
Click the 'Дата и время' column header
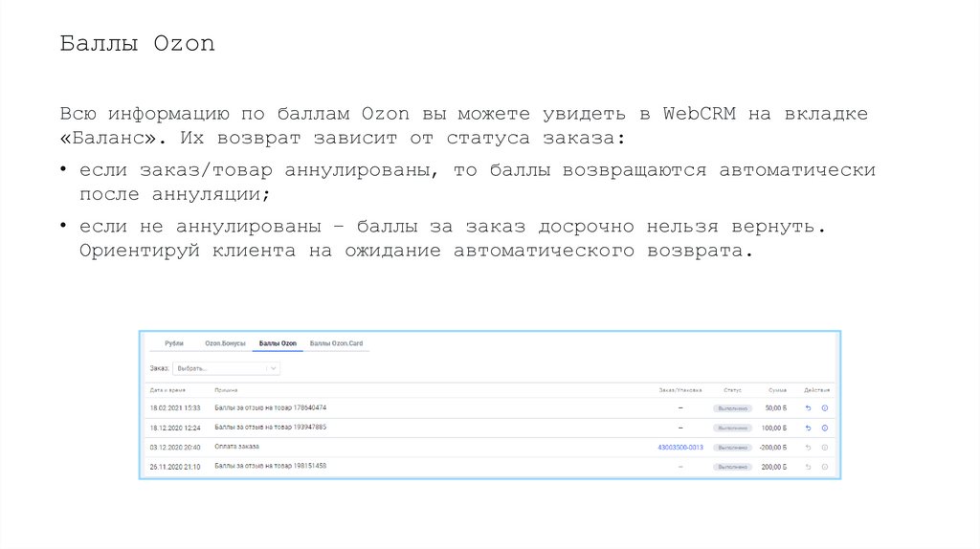[167, 390]
